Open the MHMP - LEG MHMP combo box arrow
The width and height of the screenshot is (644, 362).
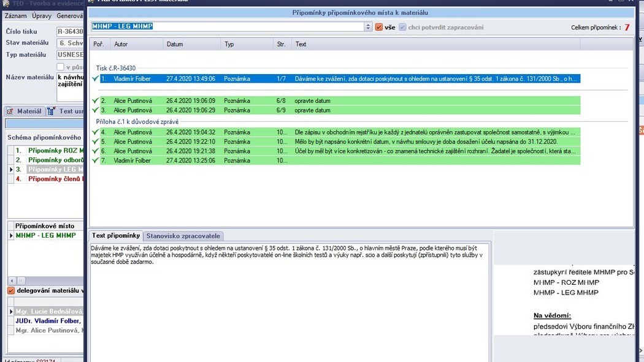coord(368,27)
